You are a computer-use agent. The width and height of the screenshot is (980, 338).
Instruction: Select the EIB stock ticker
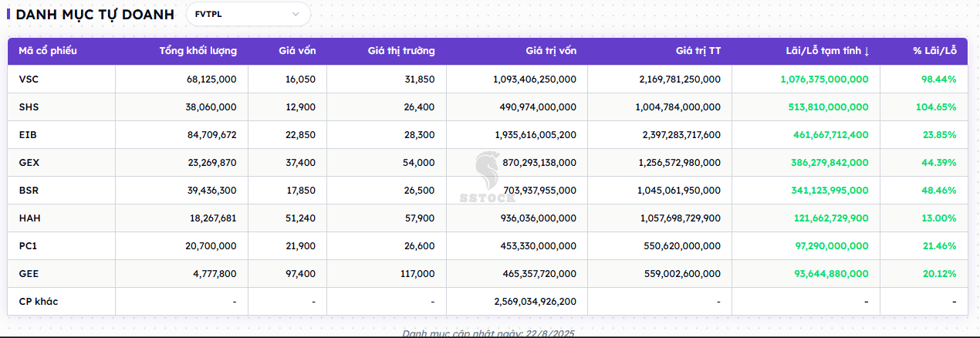pos(27,135)
